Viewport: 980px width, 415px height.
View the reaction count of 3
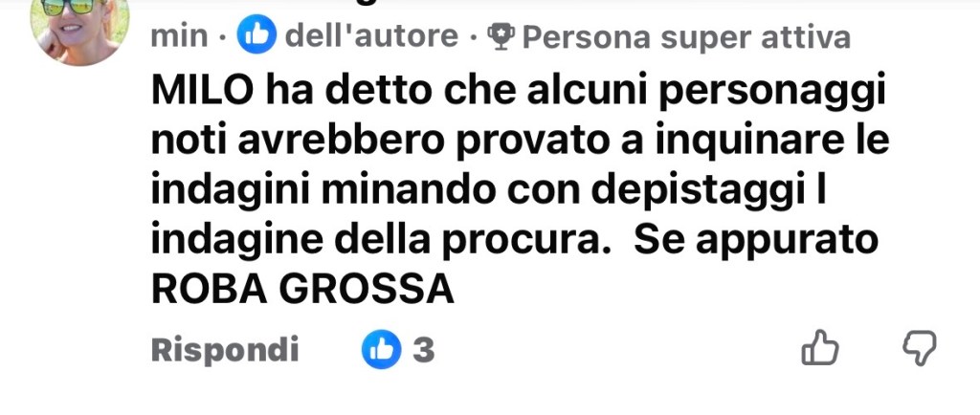coord(423,349)
